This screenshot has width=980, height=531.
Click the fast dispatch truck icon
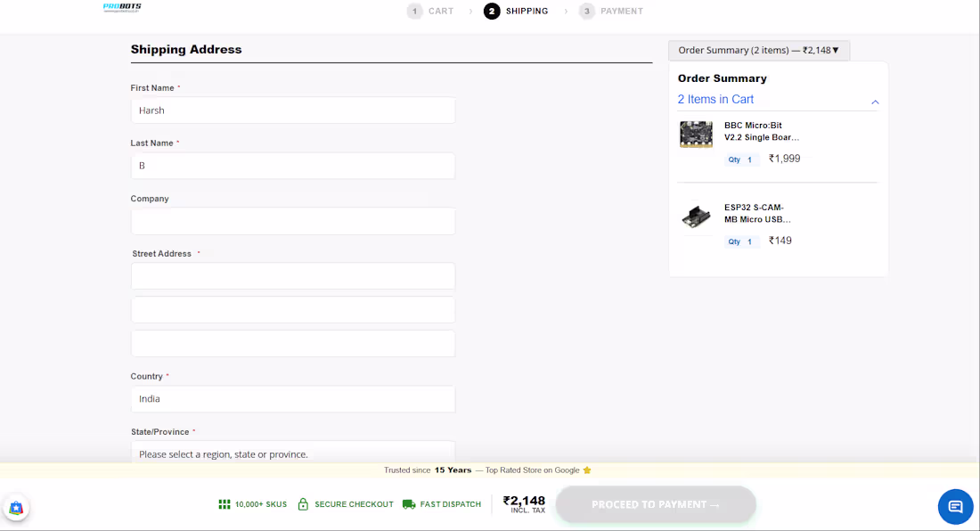[409, 504]
